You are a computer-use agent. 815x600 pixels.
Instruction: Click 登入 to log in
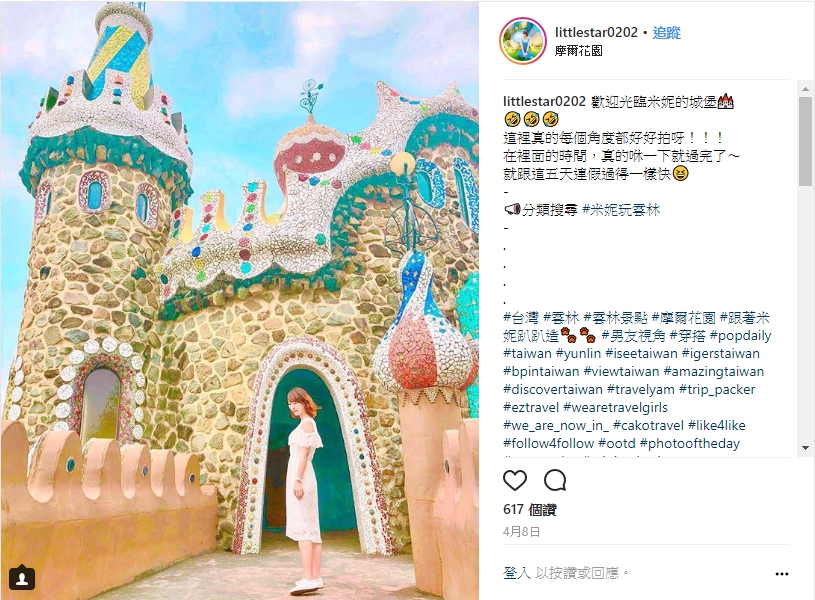pos(517,573)
